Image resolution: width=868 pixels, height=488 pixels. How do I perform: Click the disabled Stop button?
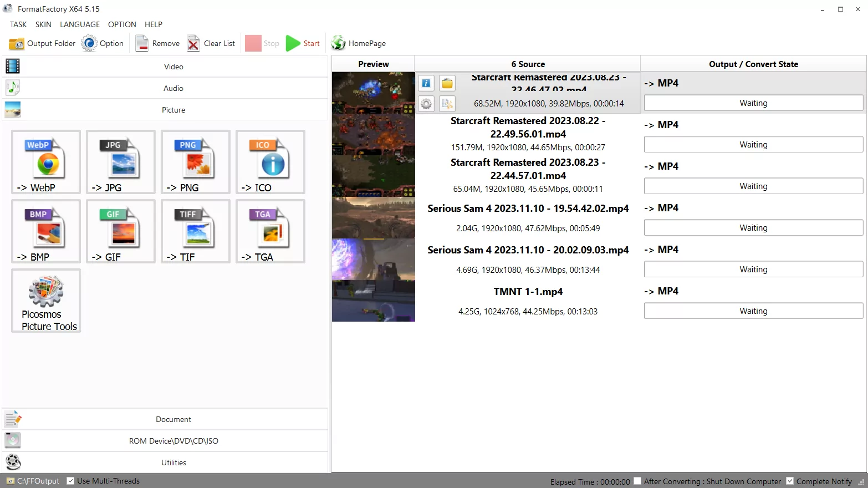click(262, 43)
